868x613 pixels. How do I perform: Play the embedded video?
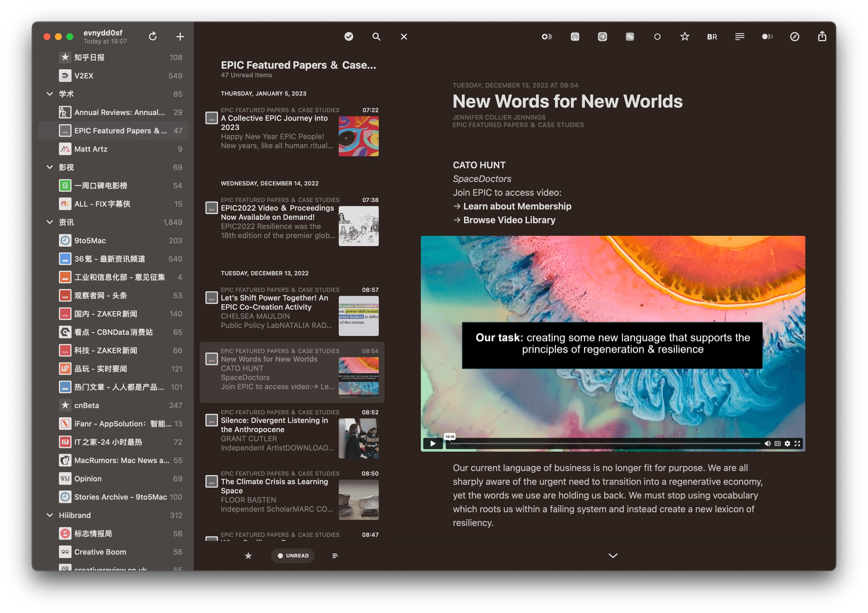(x=433, y=443)
